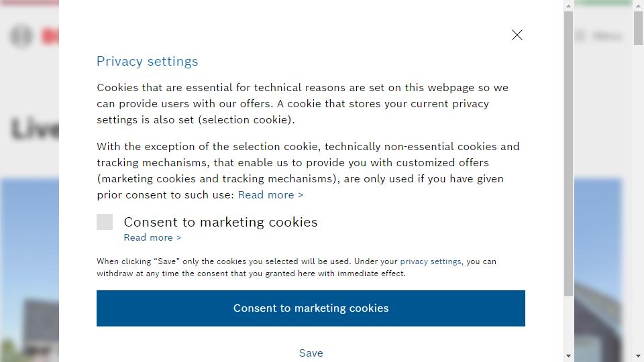The image size is (644, 362).
Task: Click the page scrollbar's down arrow
Action: 638,356
